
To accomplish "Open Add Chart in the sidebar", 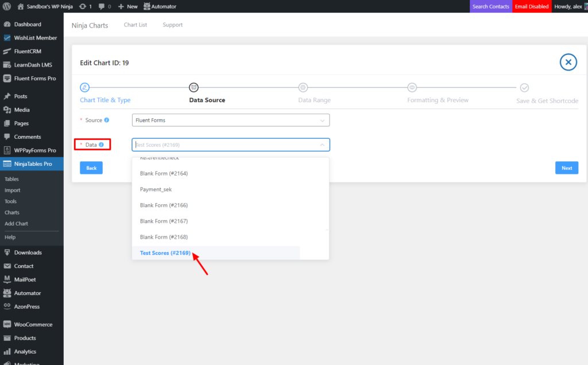I will (16, 224).
